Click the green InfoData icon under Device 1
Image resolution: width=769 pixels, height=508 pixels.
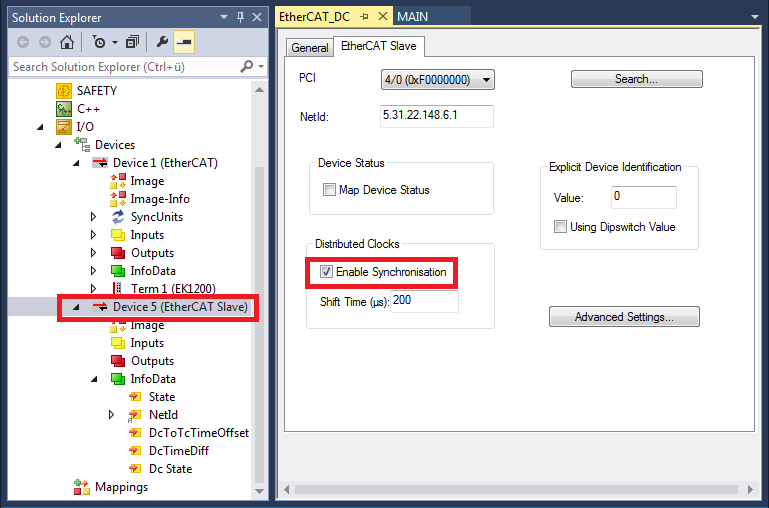[118, 271]
